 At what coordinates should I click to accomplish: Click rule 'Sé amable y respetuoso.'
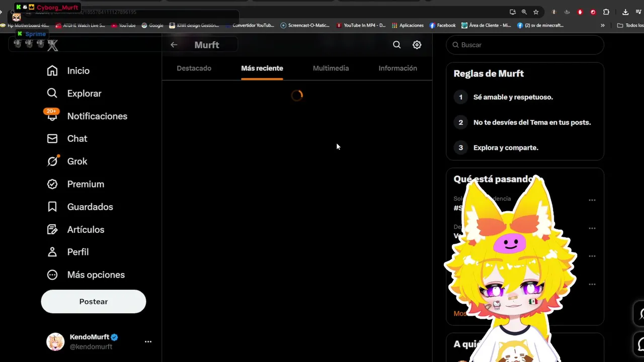(x=513, y=97)
